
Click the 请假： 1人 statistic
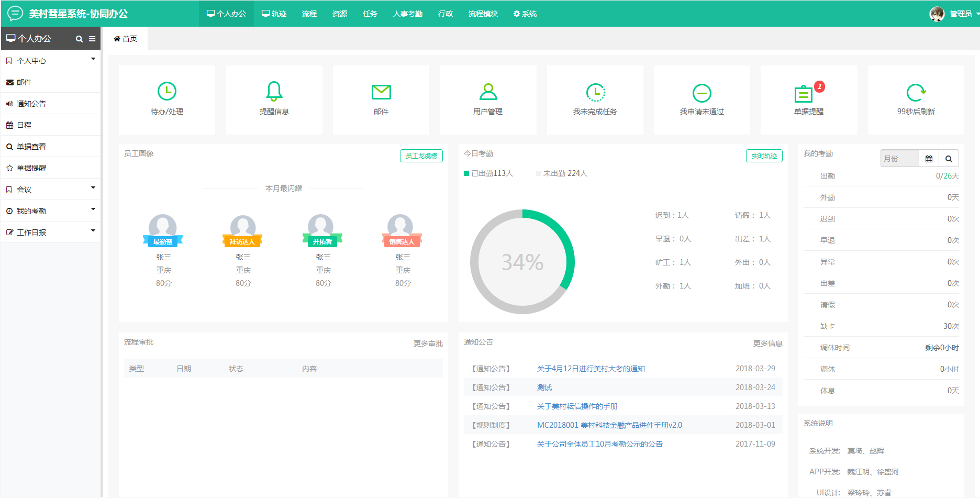753,215
